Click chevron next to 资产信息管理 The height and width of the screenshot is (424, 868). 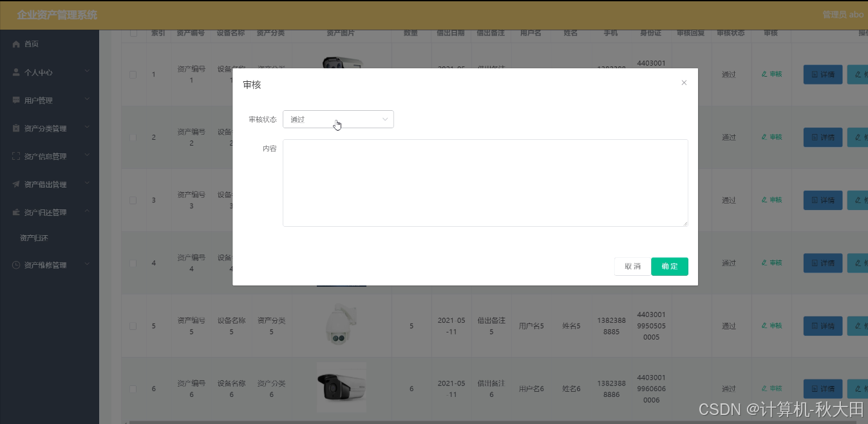[x=87, y=155]
